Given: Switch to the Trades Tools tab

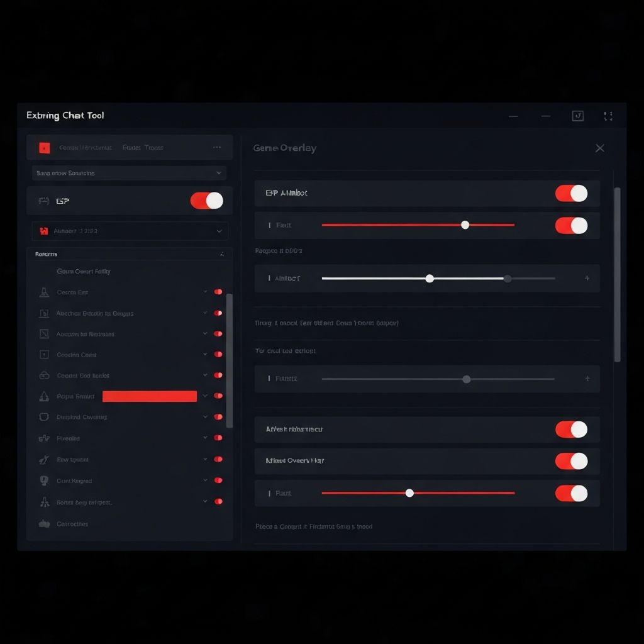Looking at the screenshot, I should (143, 147).
